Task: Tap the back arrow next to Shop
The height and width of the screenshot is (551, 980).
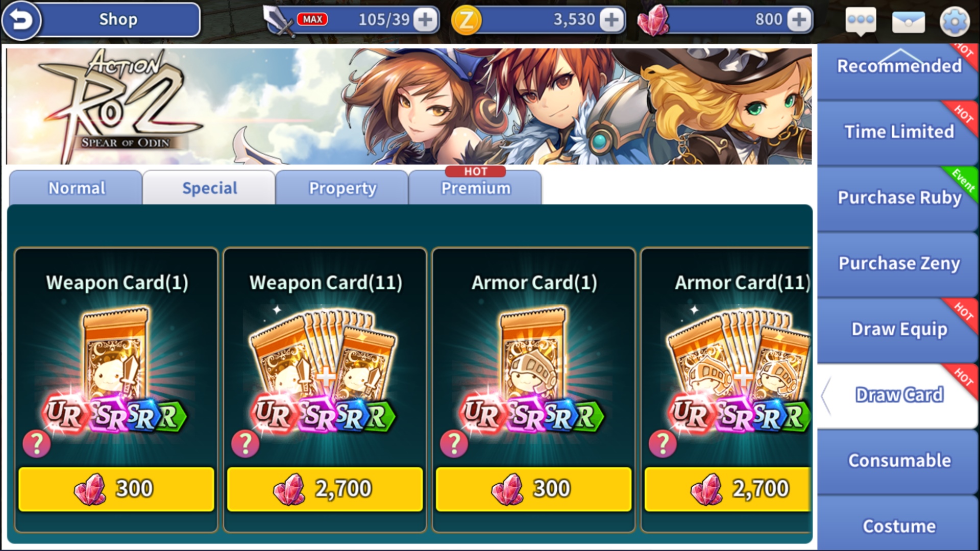Action: (x=21, y=20)
